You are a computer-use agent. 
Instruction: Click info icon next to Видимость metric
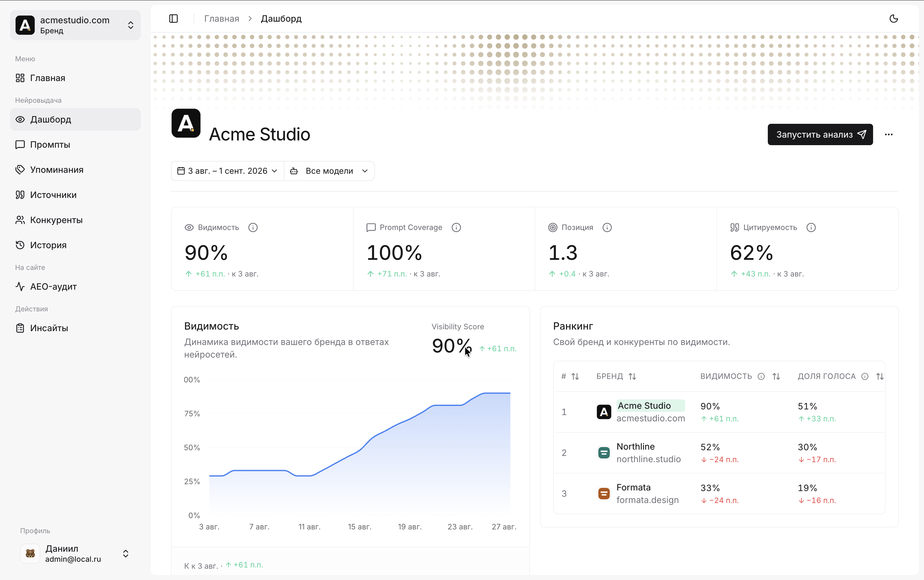click(253, 227)
